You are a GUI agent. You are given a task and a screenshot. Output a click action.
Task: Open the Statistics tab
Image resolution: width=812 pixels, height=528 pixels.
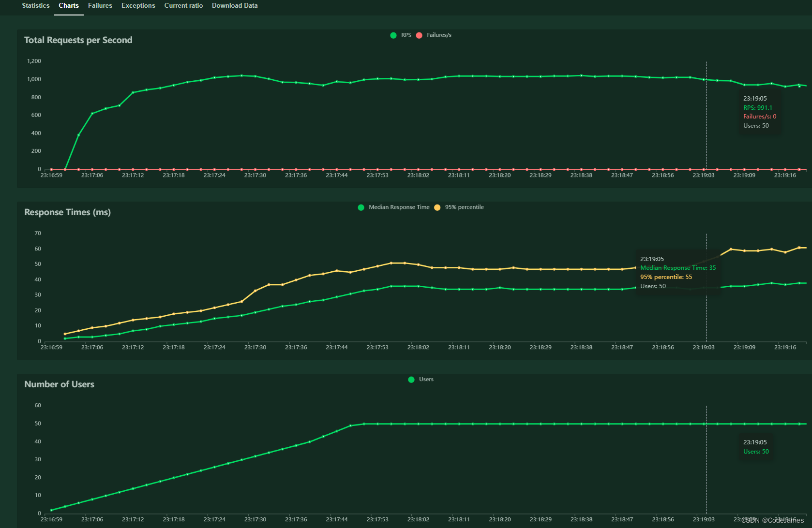point(36,6)
